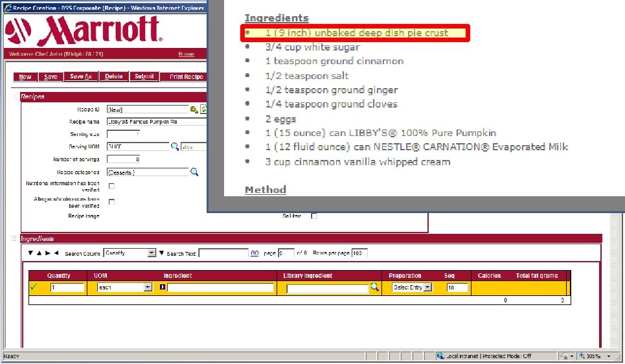Collapse the Recipes section expander
The height and width of the screenshot is (364, 625).
pyautogui.click(x=16, y=97)
